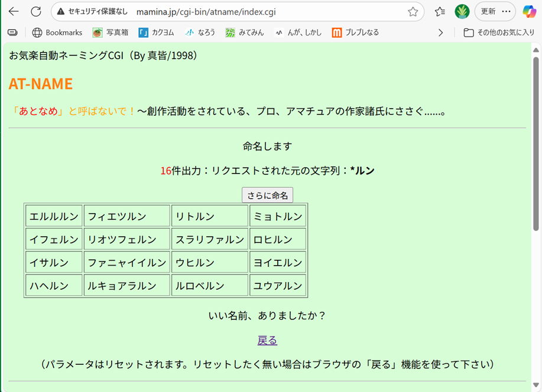Open the Bookmarks folder in favorites bar
The width and height of the screenshot is (542, 392).
[57, 32]
